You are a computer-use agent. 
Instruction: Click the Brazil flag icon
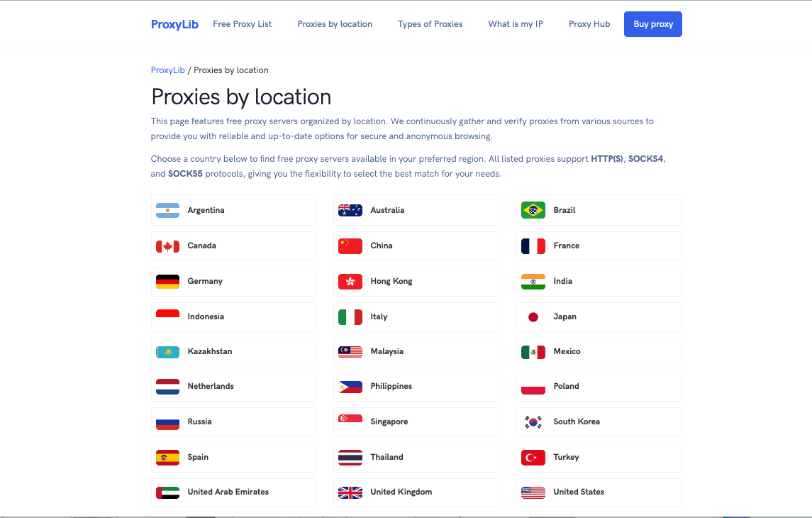click(x=533, y=210)
